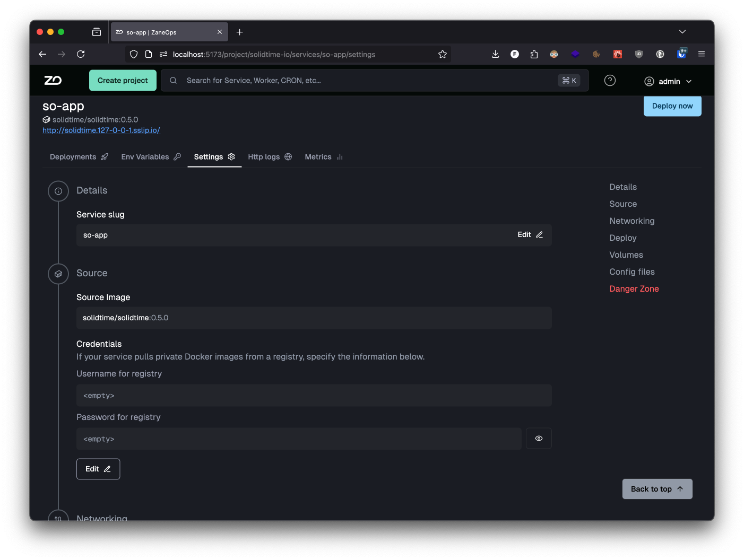This screenshot has width=744, height=560.
Task: Open the browser downloads icon
Action: point(495,54)
